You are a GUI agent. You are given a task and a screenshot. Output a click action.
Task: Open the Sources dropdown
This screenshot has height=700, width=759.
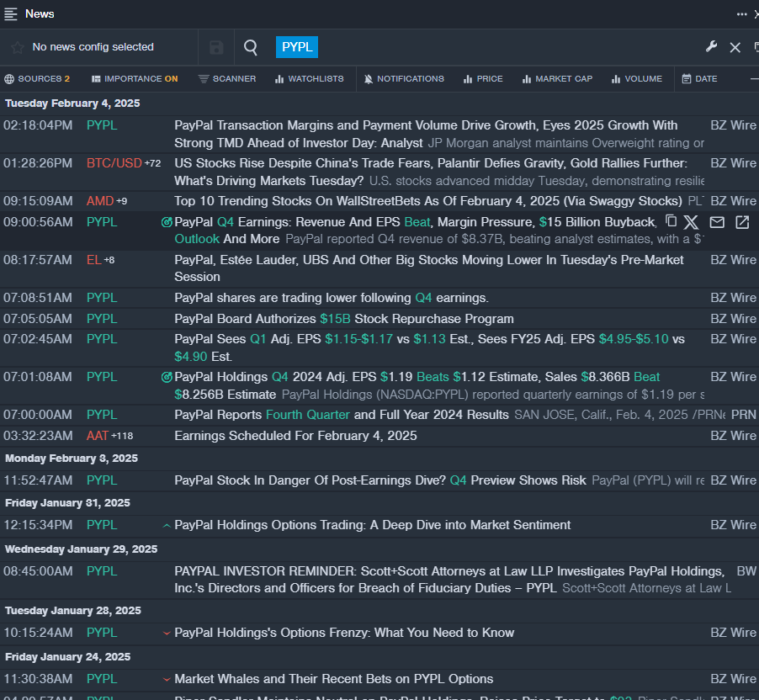[38, 79]
